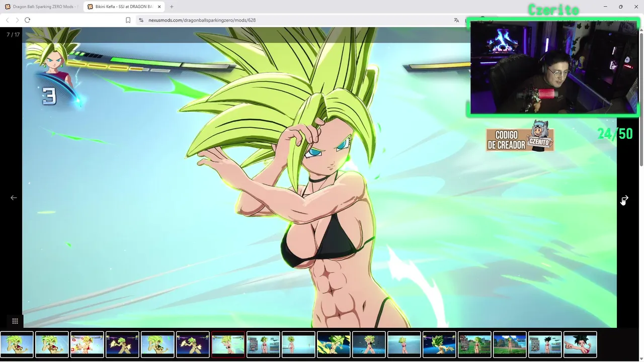The image size is (644, 362).
Task: Minimize the browser window
Action: pyautogui.click(x=606, y=7)
